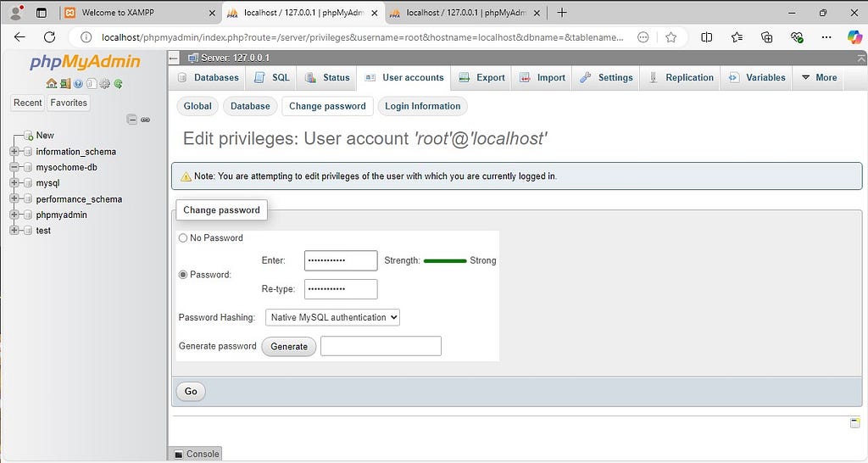Image resolution: width=868 pixels, height=463 pixels.
Task: Hide the navigation panel with arrow button
Action: [174, 58]
